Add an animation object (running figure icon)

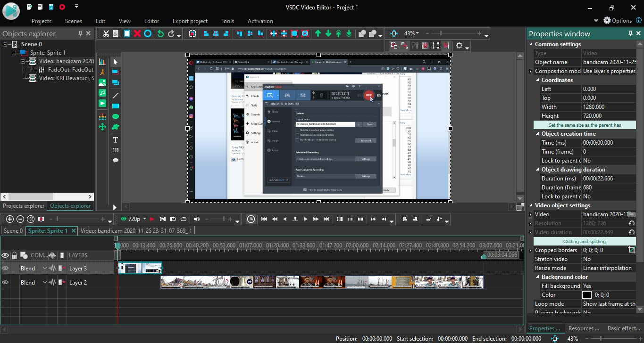[x=102, y=72]
